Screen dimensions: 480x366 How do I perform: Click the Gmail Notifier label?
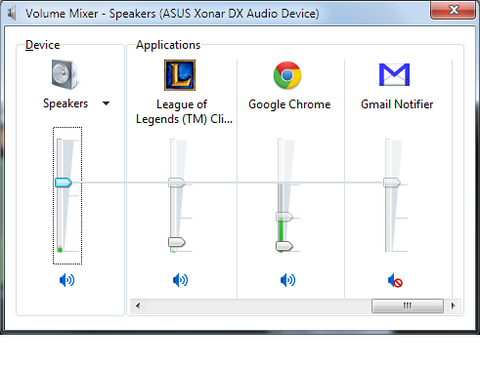point(397,104)
